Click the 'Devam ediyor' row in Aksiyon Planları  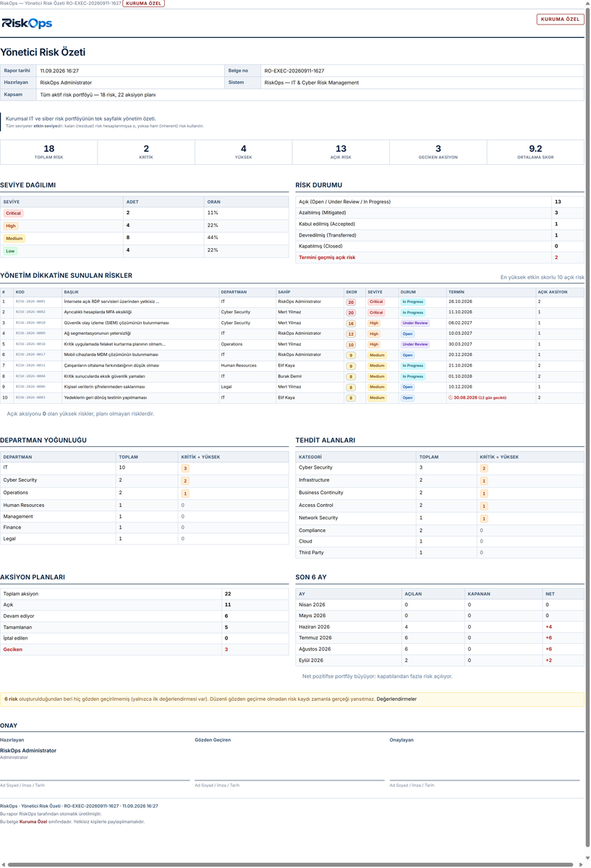tap(145, 616)
